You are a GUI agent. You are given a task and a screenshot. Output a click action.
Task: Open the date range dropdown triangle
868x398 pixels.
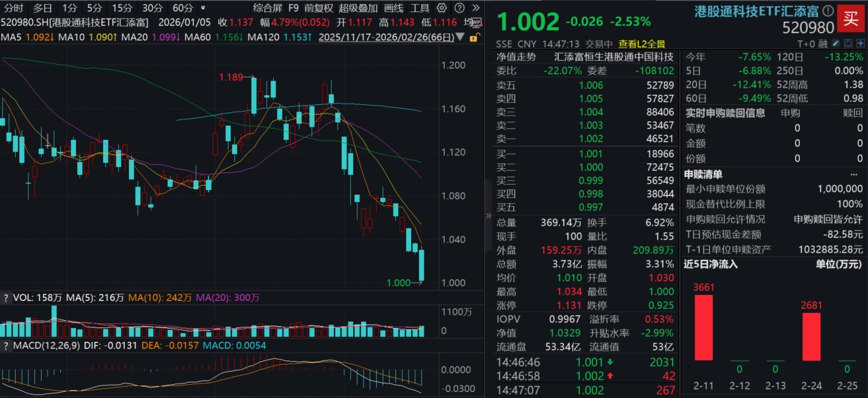tap(461, 37)
